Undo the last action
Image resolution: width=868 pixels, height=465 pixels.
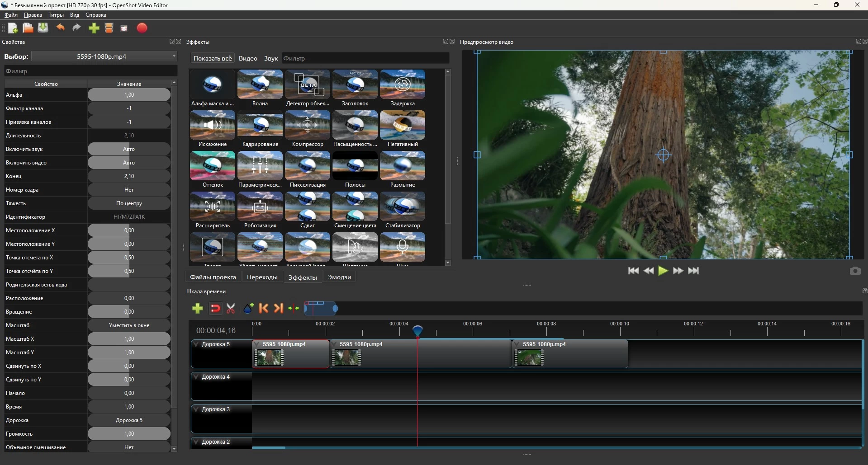pos(60,28)
